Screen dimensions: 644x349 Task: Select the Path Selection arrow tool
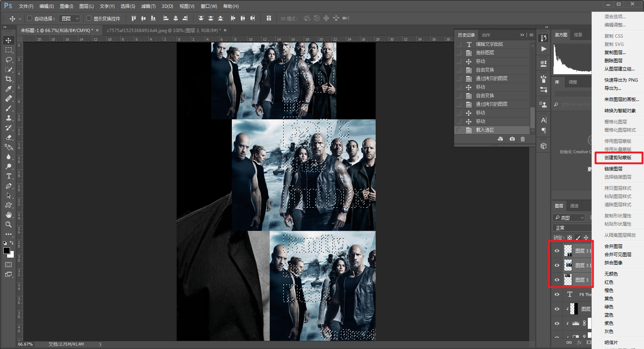point(8,195)
